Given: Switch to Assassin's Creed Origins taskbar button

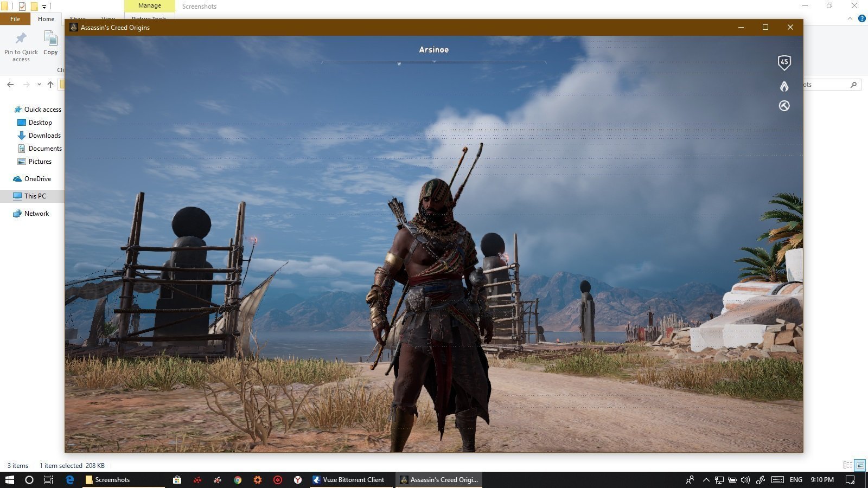Looking at the screenshot, I should pos(438,480).
